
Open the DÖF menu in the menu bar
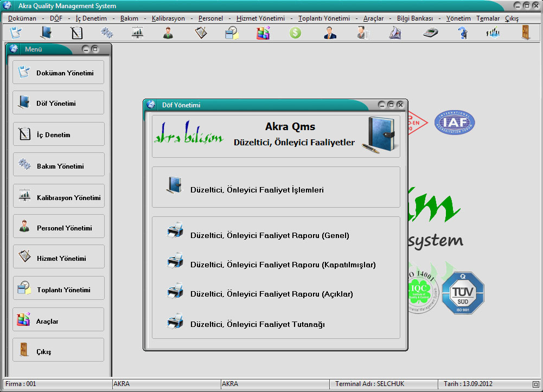pos(56,18)
